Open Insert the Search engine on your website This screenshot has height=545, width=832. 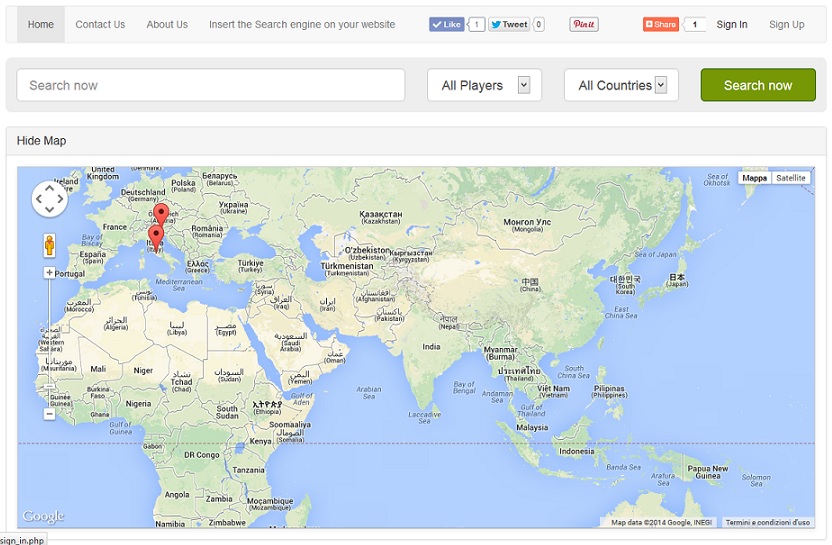[x=302, y=24]
